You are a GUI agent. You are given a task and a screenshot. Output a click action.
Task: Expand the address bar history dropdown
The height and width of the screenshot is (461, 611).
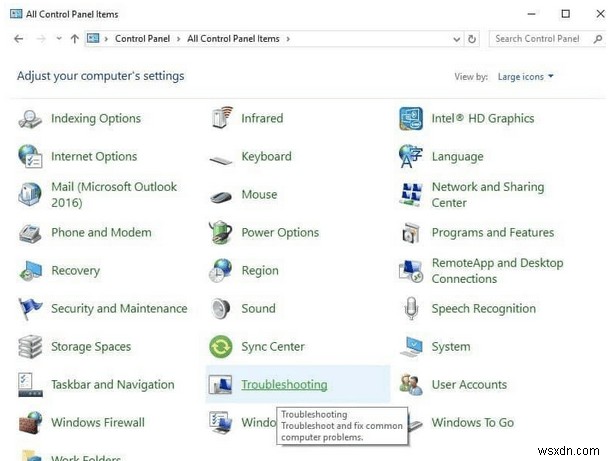[457, 39]
